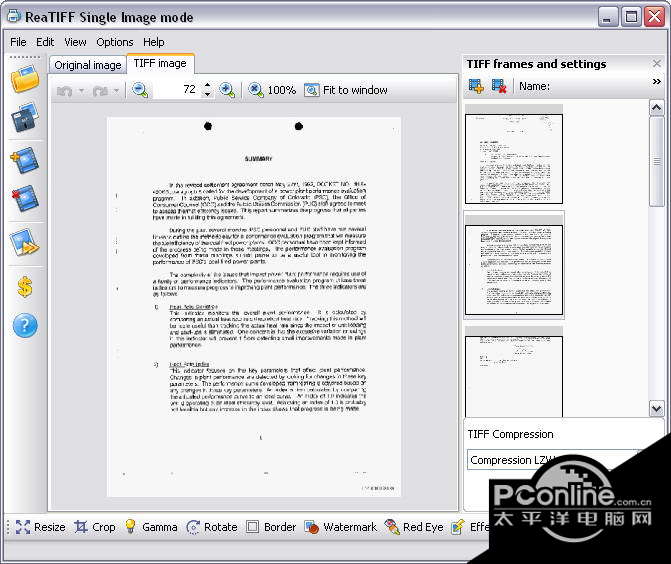The height and width of the screenshot is (564, 671).
Task: Set zoom to 100%
Action: tap(272, 90)
